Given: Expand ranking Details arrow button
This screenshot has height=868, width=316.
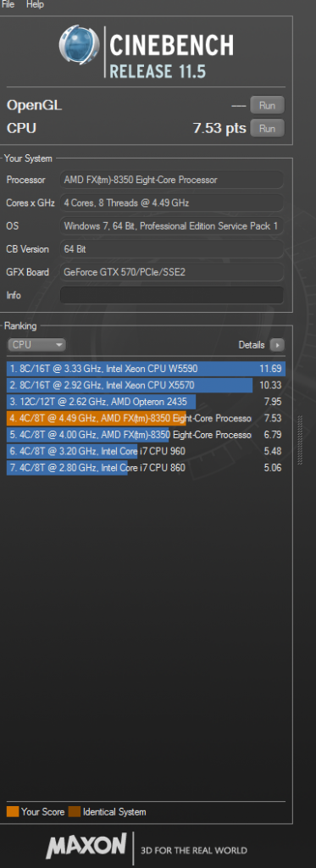Looking at the screenshot, I should pyautogui.click(x=277, y=345).
